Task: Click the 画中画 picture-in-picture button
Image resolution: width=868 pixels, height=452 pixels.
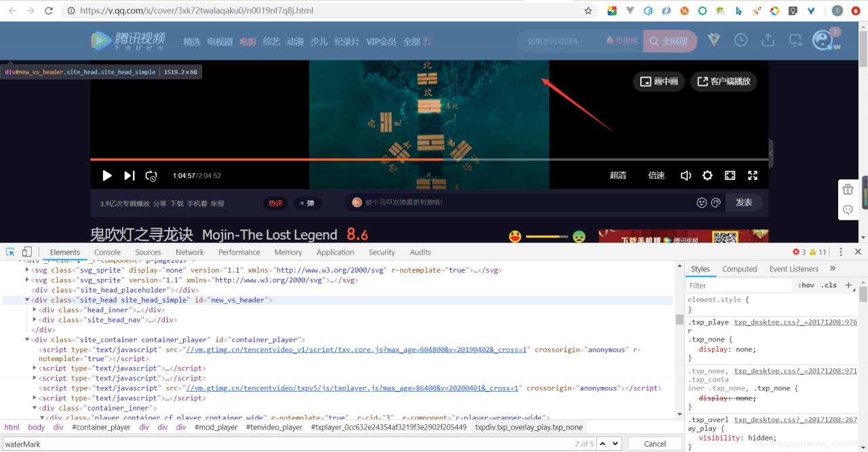Action: (659, 81)
